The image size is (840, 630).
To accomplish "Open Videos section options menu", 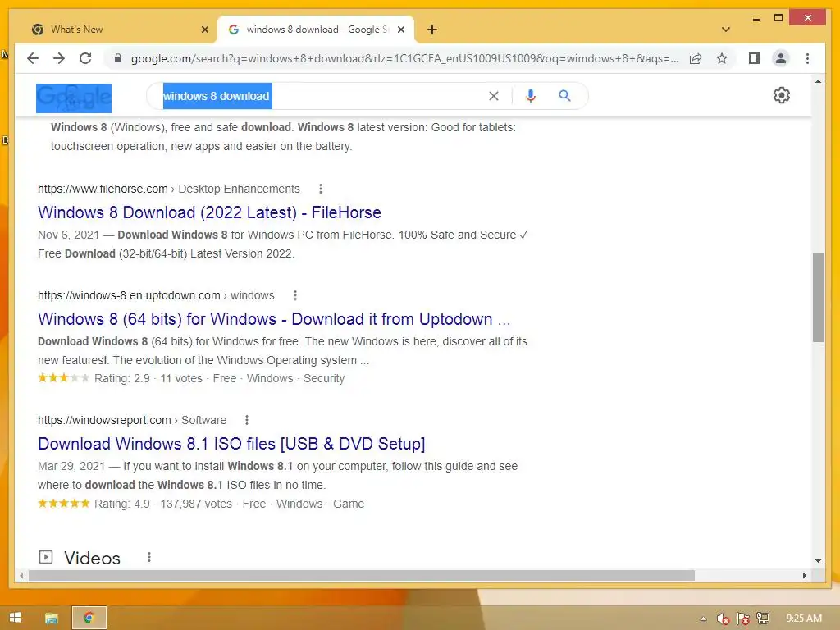I will (x=149, y=557).
